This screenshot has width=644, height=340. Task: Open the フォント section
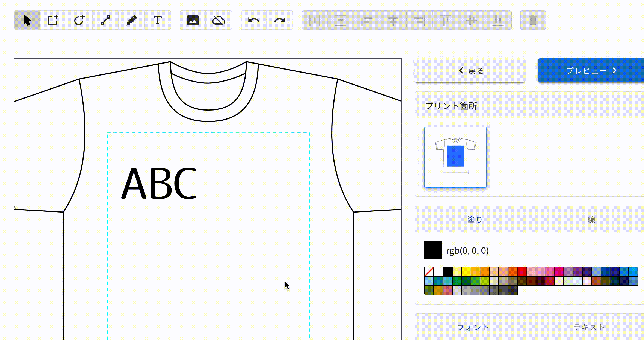pyautogui.click(x=473, y=327)
